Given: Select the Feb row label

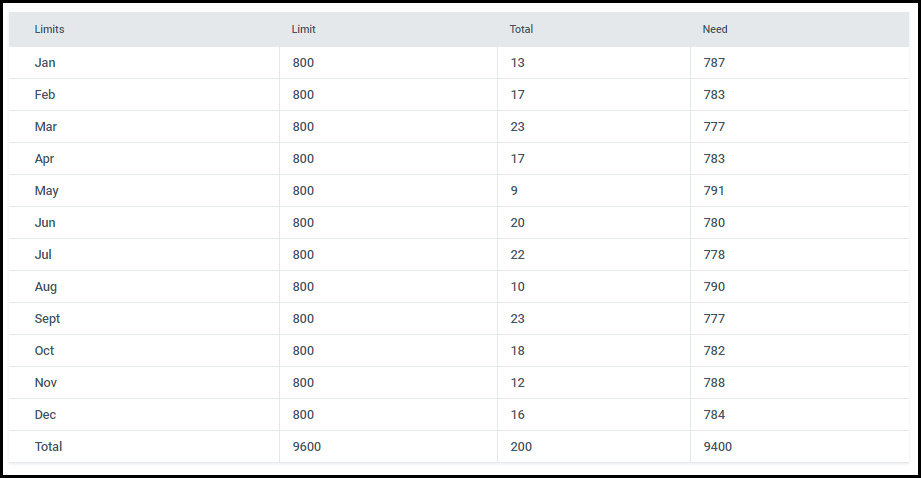Looking at the screenshot, I should pos(45,95).
